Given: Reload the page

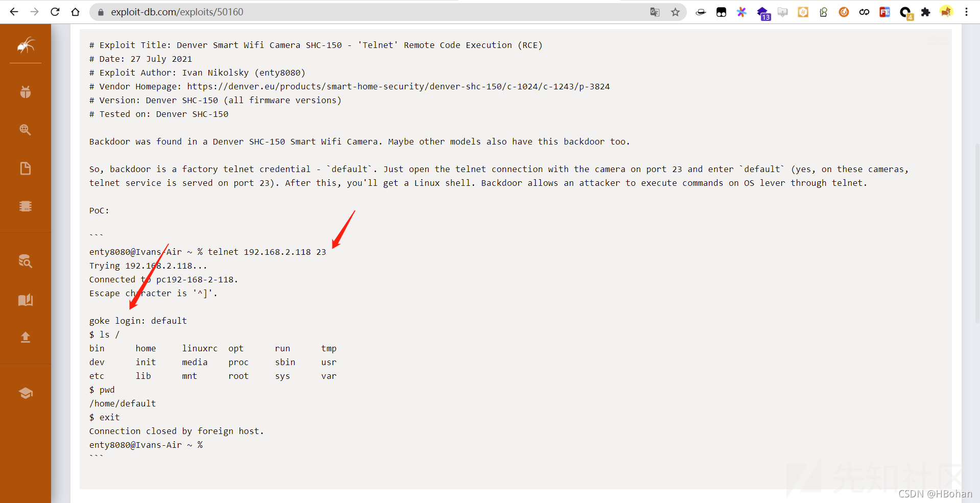Looking at the screenshot, I should [55, 12].
